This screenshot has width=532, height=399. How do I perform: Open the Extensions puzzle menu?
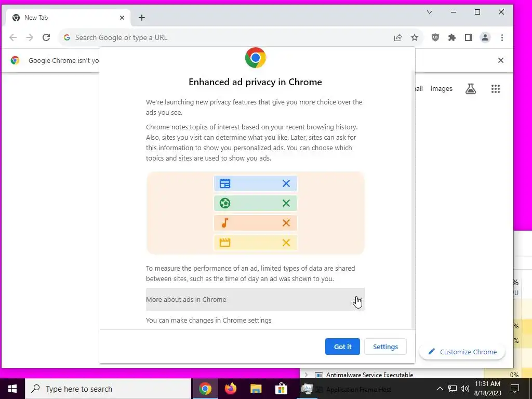(x=451, y=37)
